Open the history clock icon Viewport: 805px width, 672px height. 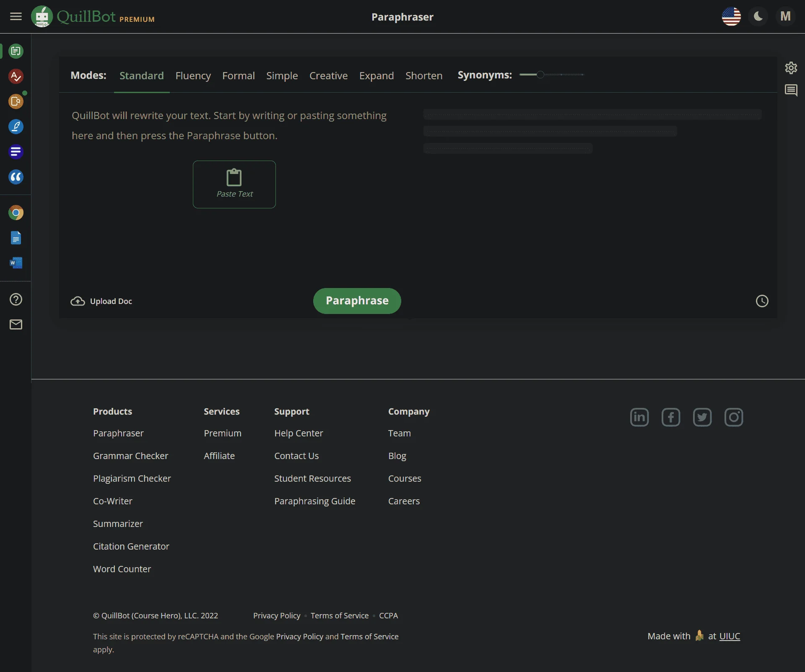(762, 301)
